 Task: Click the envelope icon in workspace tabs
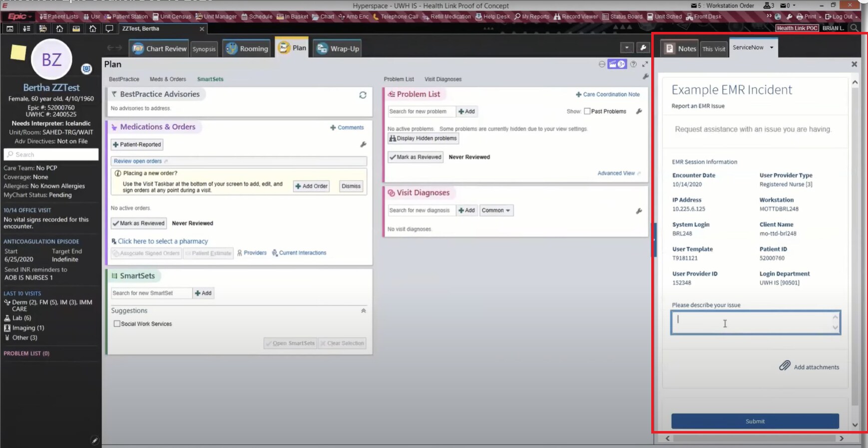(x=76, y=29)
